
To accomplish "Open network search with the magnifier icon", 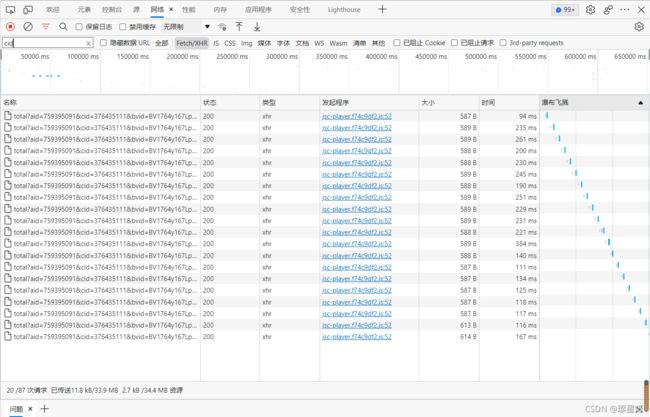I will (63, 27).
